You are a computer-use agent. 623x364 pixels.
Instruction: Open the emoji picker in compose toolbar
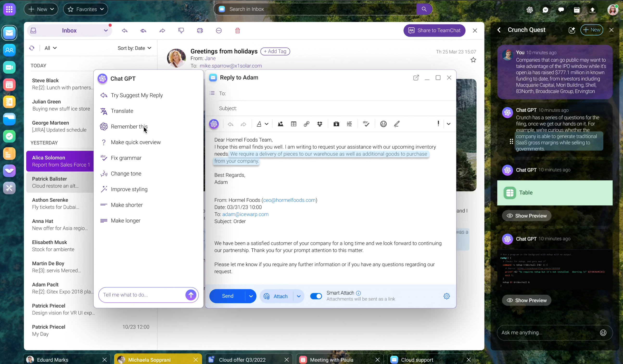point(383,124)
